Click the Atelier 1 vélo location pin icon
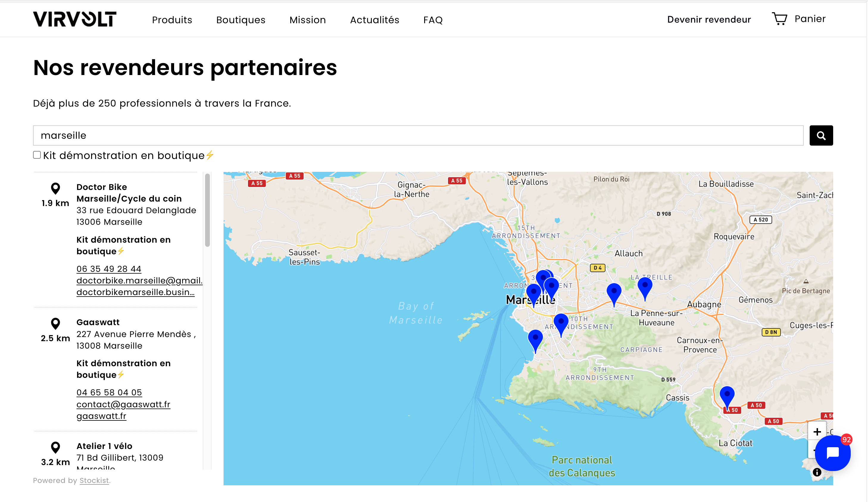 (x=55, y=447)
